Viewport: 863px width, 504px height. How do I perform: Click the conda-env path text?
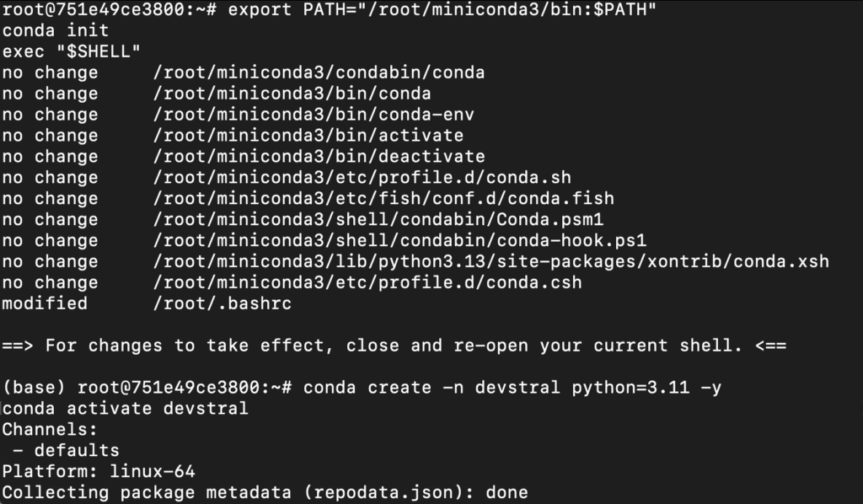[314, 115]
